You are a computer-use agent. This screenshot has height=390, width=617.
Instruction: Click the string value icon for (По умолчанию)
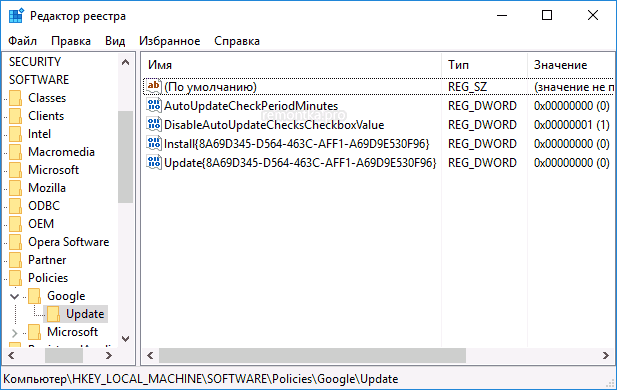[154, 87]
